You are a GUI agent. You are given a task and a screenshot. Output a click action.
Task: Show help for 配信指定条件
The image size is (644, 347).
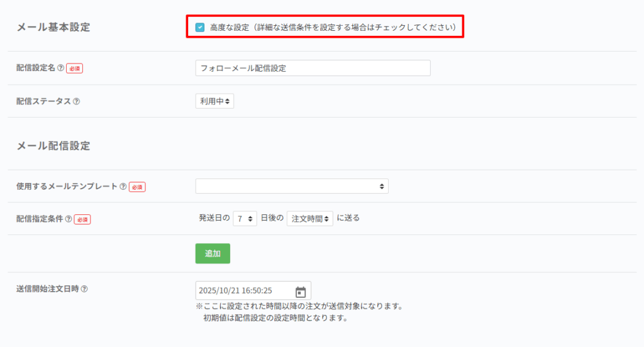69,219
